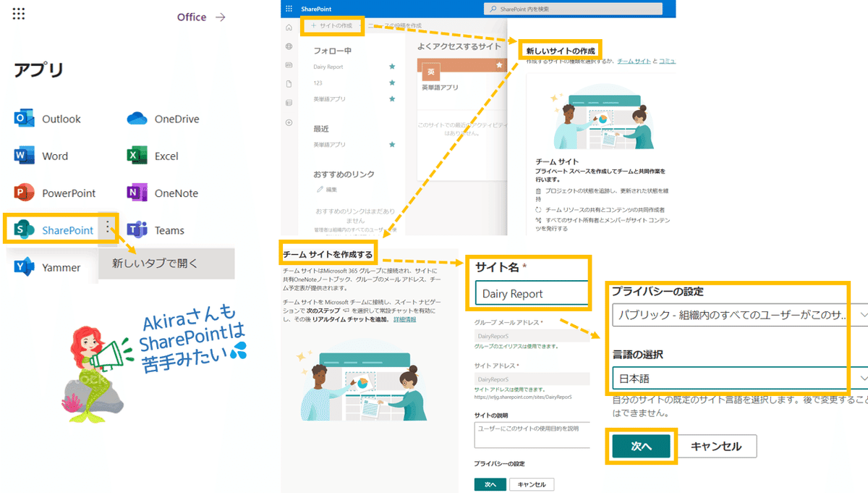Click キャンセル at the form's bottom

(532, 484)
